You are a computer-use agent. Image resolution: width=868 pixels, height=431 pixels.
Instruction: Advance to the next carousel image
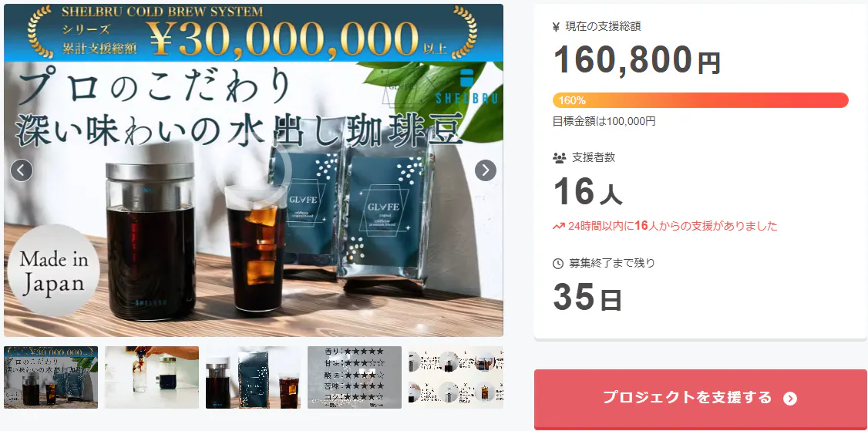point(486,170)
